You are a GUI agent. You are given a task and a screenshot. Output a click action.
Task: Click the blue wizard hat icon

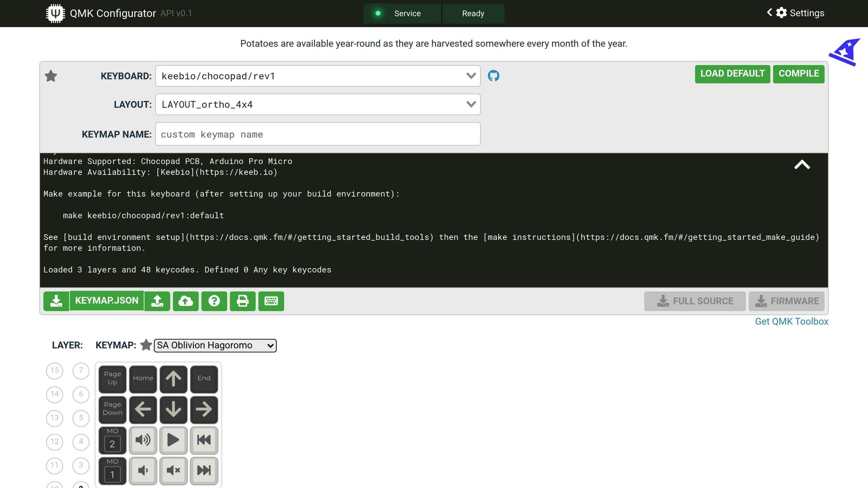[845, 52]
